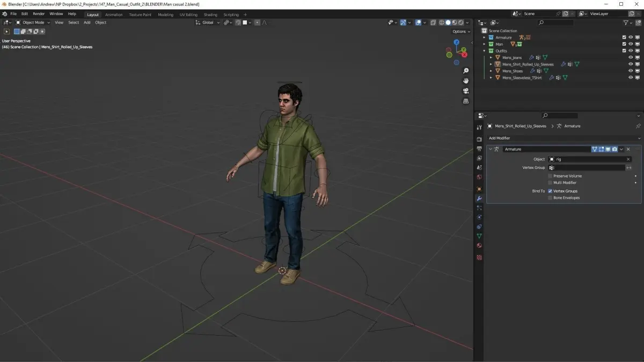
Task: Click the tweak select tool icon
Action: [6, 32]
